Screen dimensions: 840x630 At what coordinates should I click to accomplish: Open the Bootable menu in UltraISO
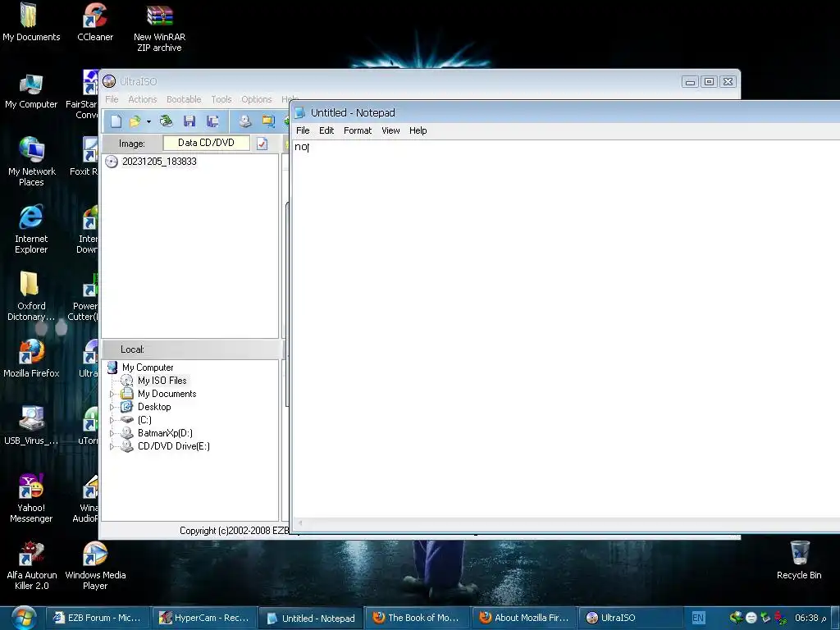click(x=184, y=99)
